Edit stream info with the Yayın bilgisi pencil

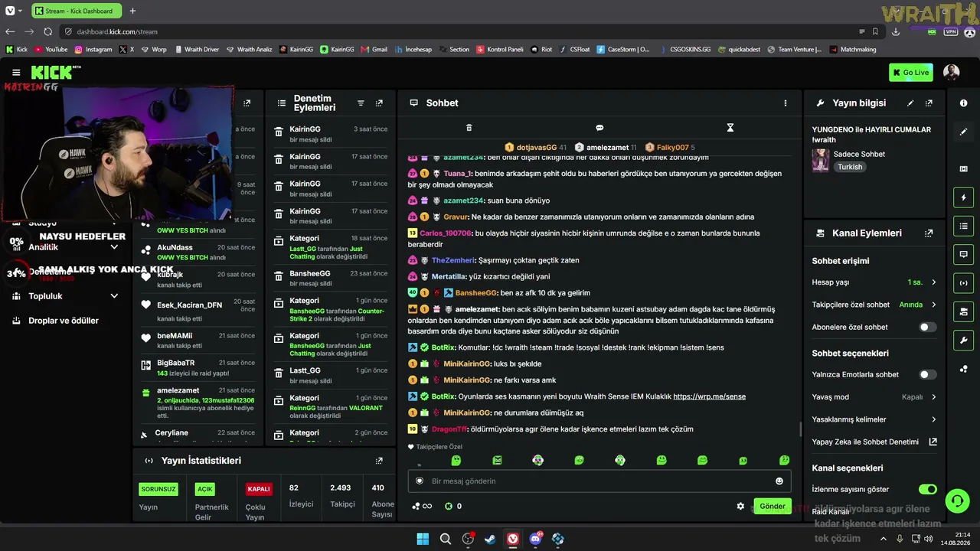[x=910, y=103]
